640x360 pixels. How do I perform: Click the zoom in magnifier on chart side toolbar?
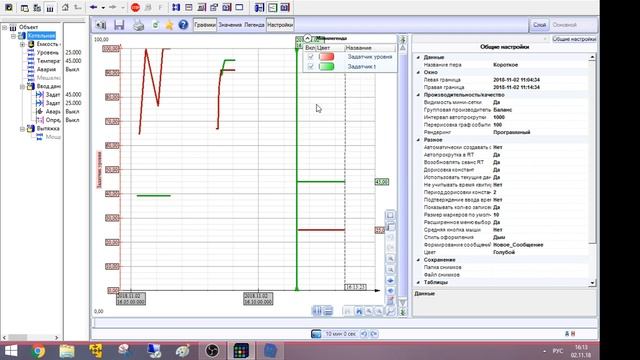click(x=391, y=259)
